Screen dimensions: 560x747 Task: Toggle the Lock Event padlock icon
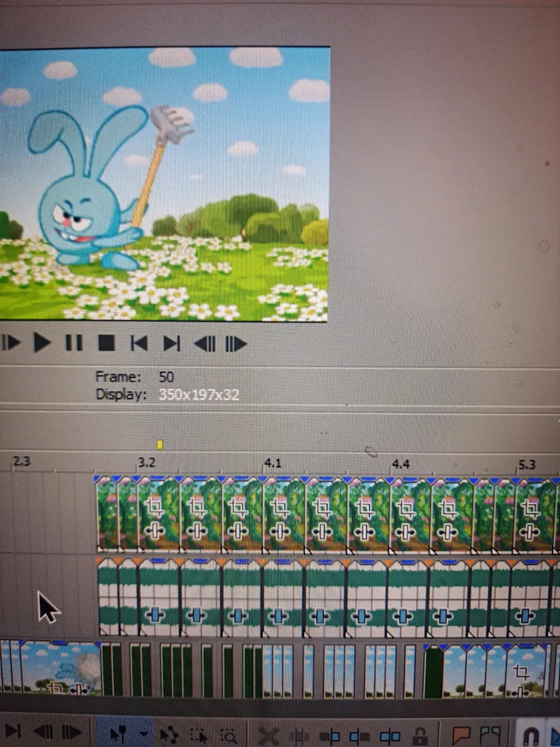pyautogui.click(x=420, y=737)
